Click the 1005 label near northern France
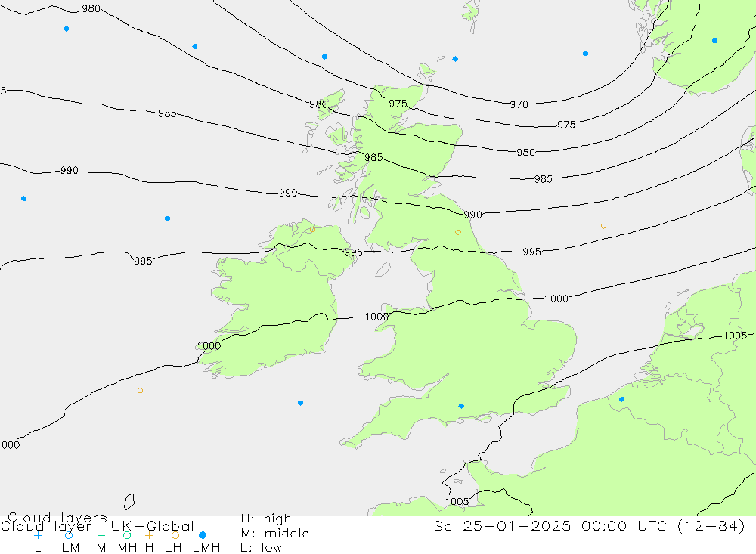 click(x=457, y=501)
